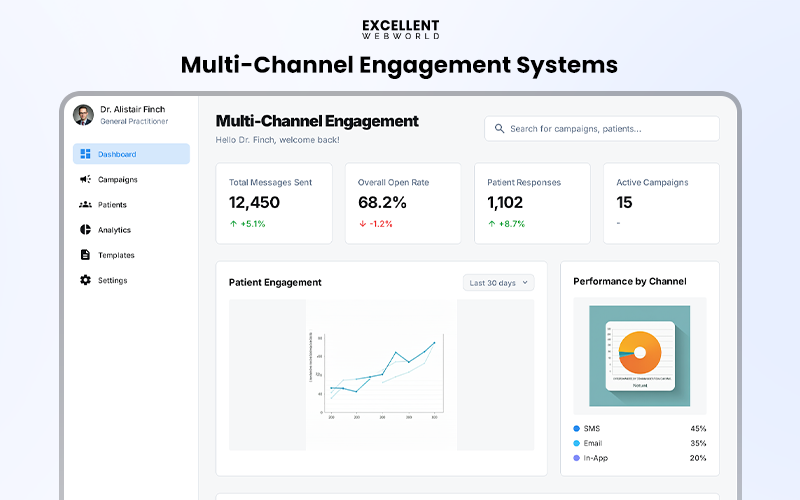Select the Email cyan legend dot
800x500 pixels.
(577, 443)
